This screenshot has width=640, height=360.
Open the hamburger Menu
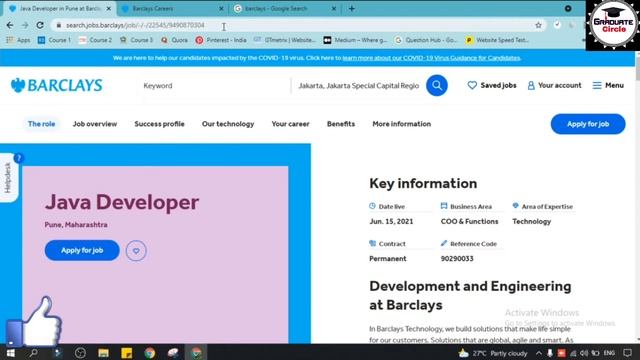(x=608, y=85)
